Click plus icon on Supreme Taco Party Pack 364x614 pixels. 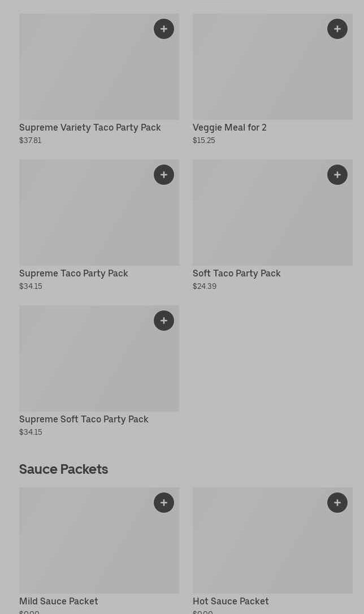pyautogui.click(x=164, y=175)
